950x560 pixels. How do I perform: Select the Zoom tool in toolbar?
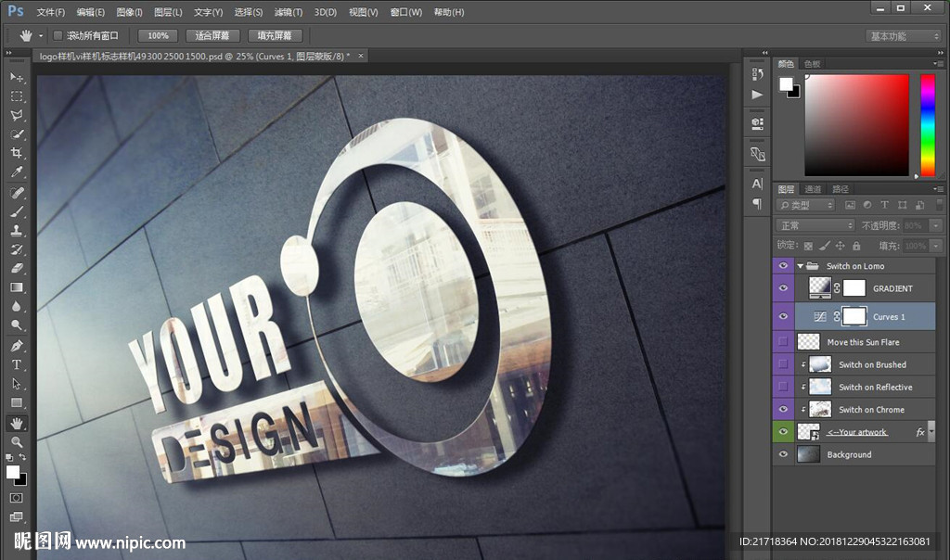point(17,442)
